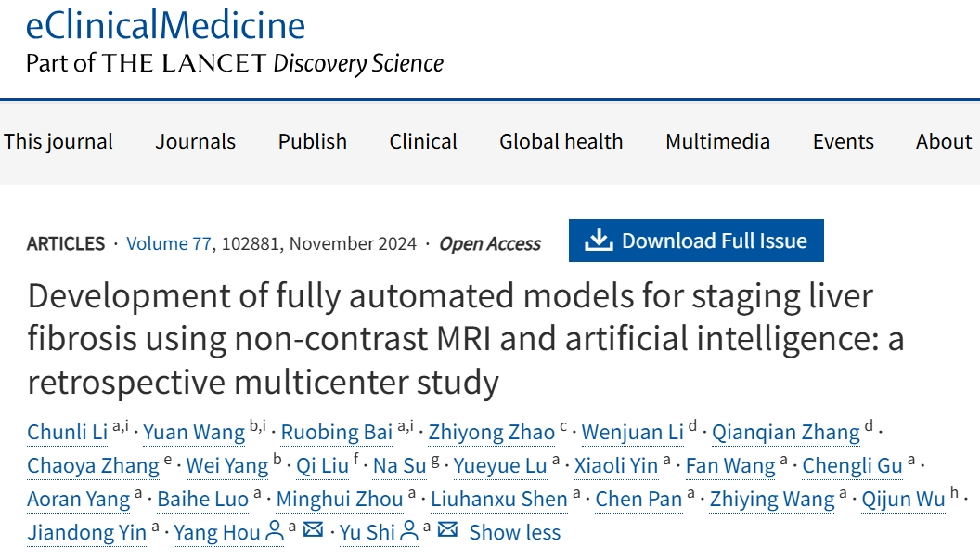Click the email envelope icon beside Yang Hou
This screenshot has width=980, height=560.
coord(313,530)
